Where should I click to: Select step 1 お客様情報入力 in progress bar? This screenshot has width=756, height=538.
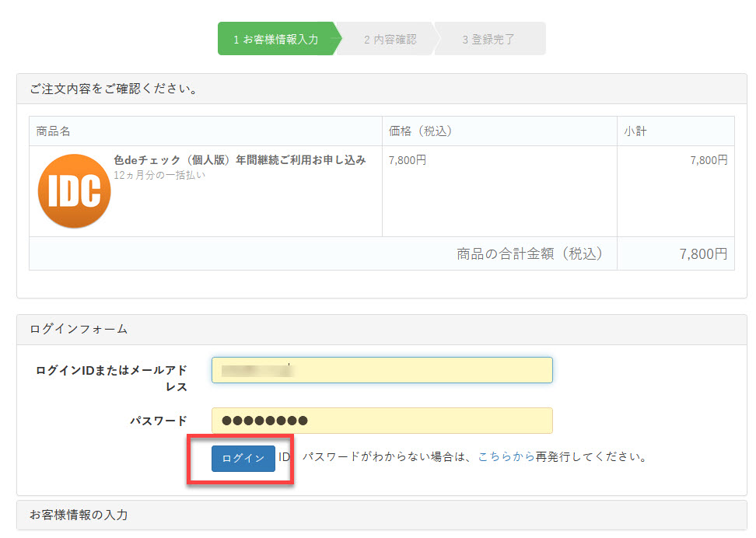click(276, 39)
